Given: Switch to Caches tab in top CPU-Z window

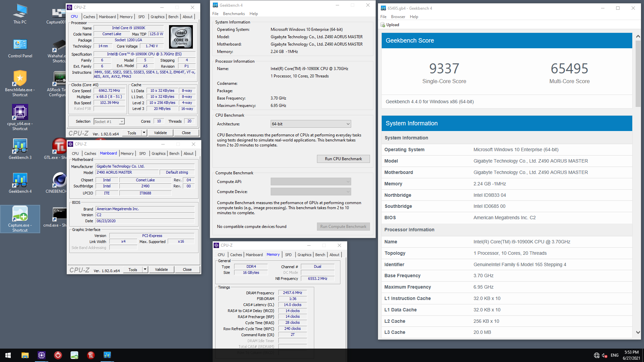Looking at the screenshot, I should coord(89,17).
